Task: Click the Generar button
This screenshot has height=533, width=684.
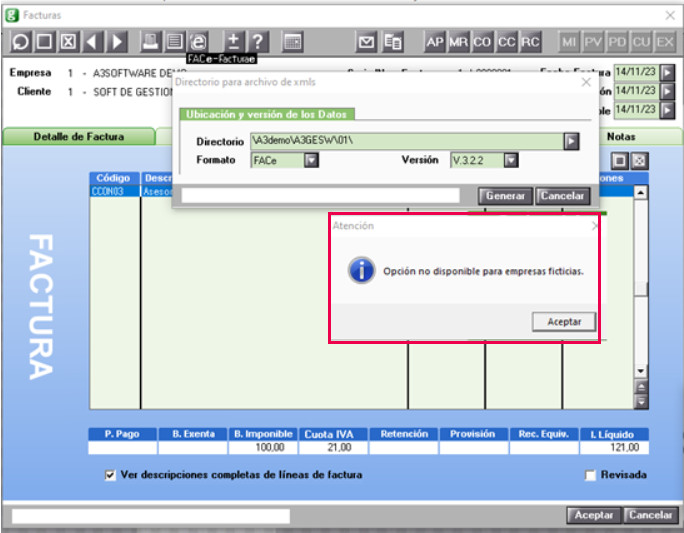Action: point(505,196)
